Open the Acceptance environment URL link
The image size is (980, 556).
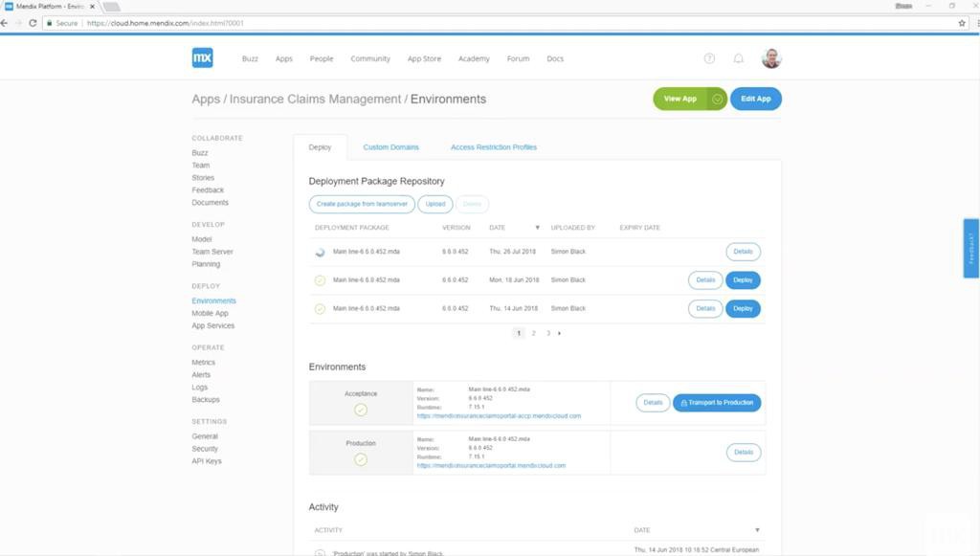pyautogui.click(x=499, y=416)
